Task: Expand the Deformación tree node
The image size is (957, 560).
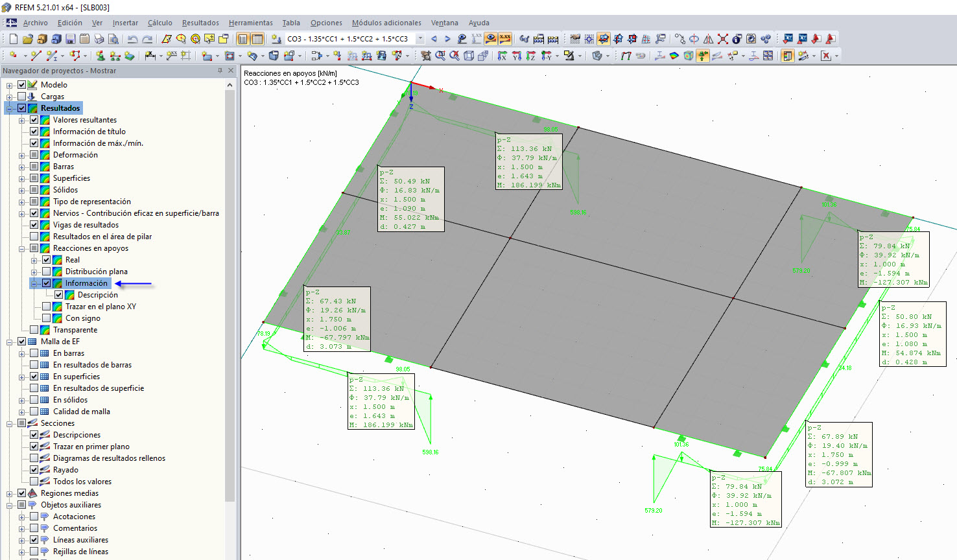Action: (22, 155)
